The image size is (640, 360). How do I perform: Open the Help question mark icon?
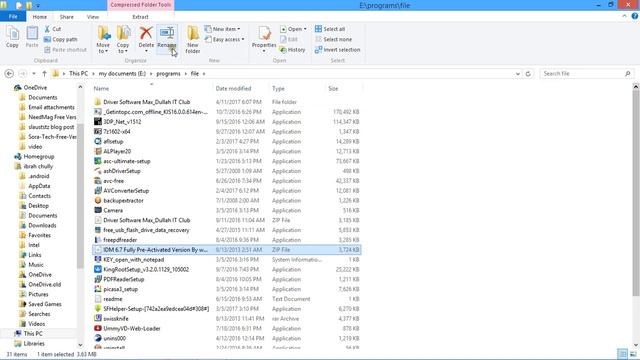click(635, 16)
